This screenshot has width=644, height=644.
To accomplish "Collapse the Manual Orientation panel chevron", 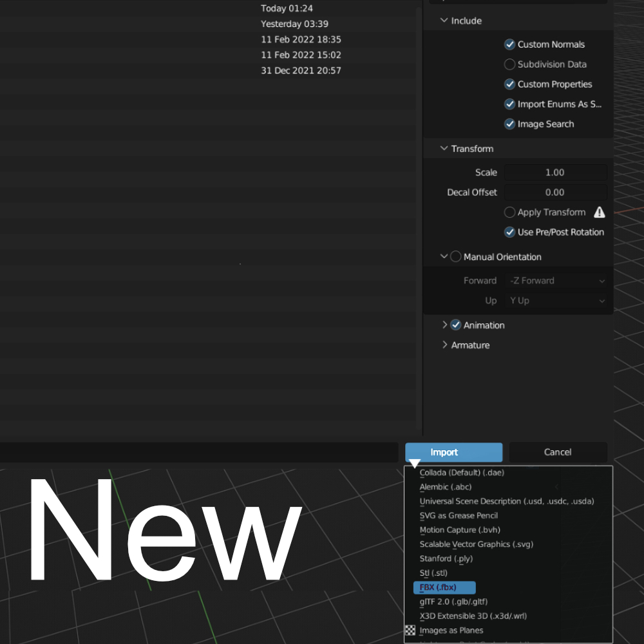I will pos(444,257).
